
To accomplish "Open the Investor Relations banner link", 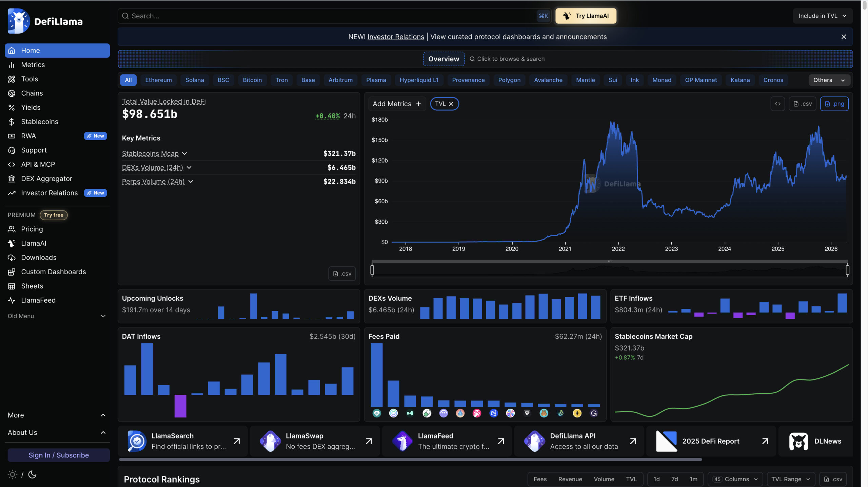I will [x=396, y=37].
